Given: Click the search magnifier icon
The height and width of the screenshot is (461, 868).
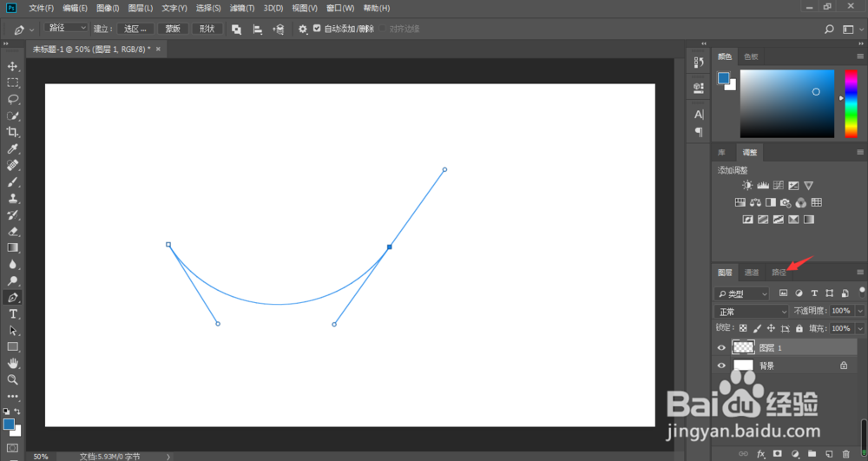Looking at the screenshot, I should (x=829, y=30).
